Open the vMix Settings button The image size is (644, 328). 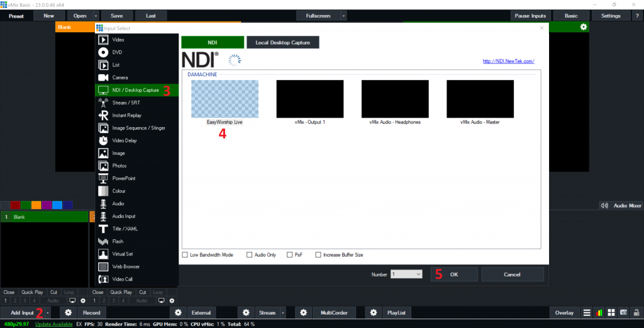click(x=611, y=16)
